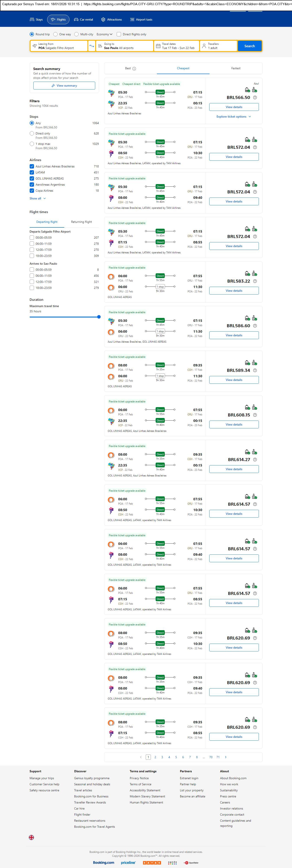Click the maximum travel time slider handle

(x=99, y=317)
